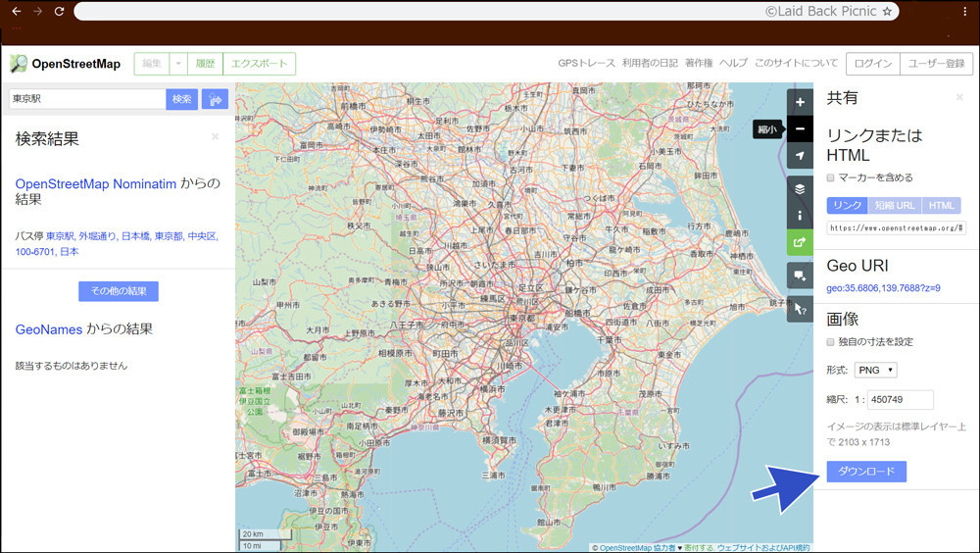Image resolution: width=980 pixels, height=553 pixels.
Task: Open directions with the arrow icon
Action: tap(215, 99)
